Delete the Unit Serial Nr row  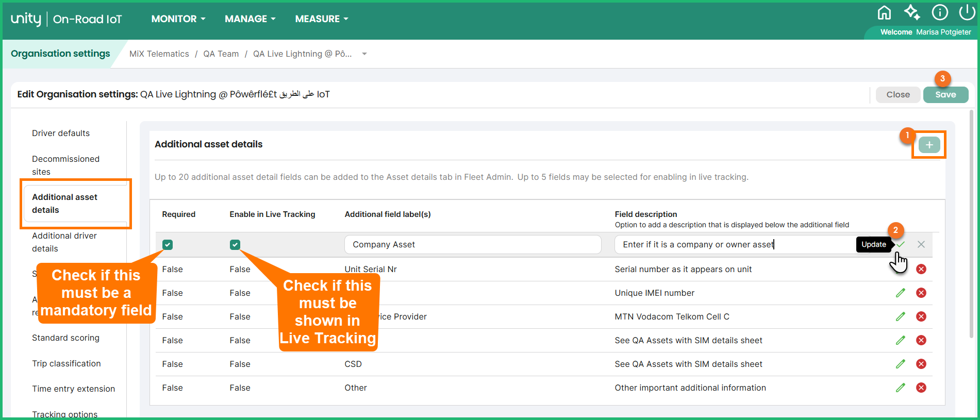click(x=921, y=269)
